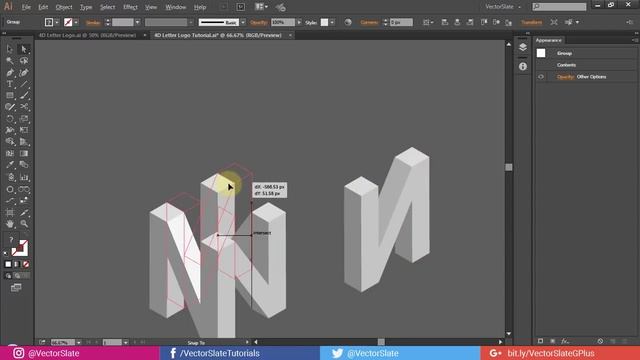Select the Zoom tool
This screenshot has width=640, height=360.
(24, 224)
